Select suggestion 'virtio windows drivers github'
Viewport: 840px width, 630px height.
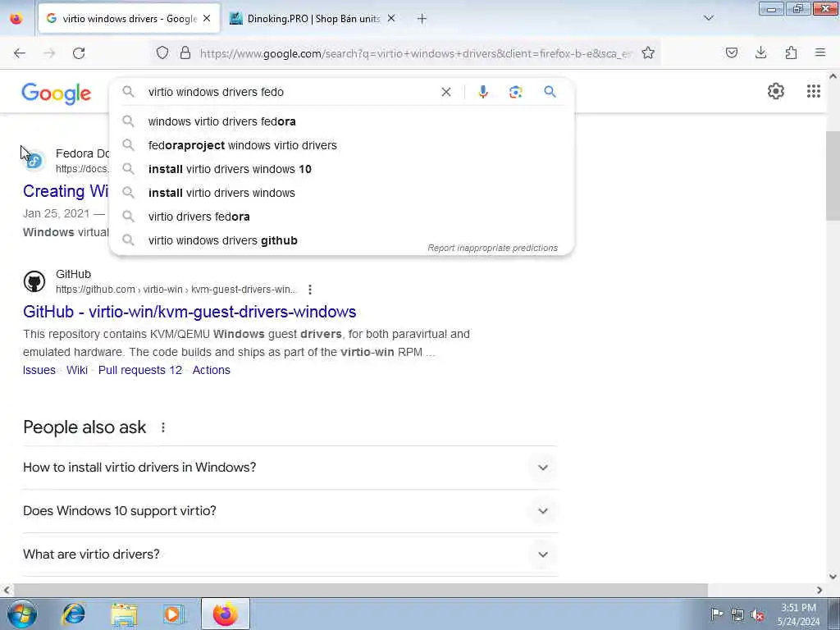(342, 240)
